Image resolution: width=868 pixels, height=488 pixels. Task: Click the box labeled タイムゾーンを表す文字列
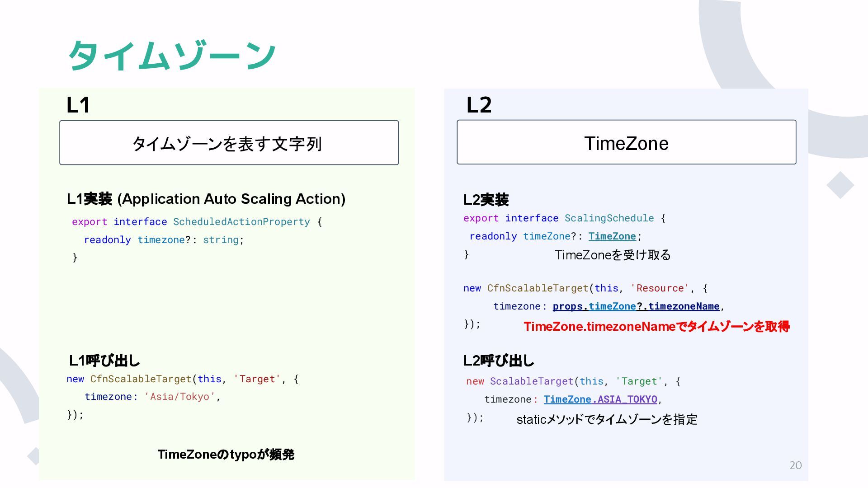pyautogui.click(x=229, y=143)
